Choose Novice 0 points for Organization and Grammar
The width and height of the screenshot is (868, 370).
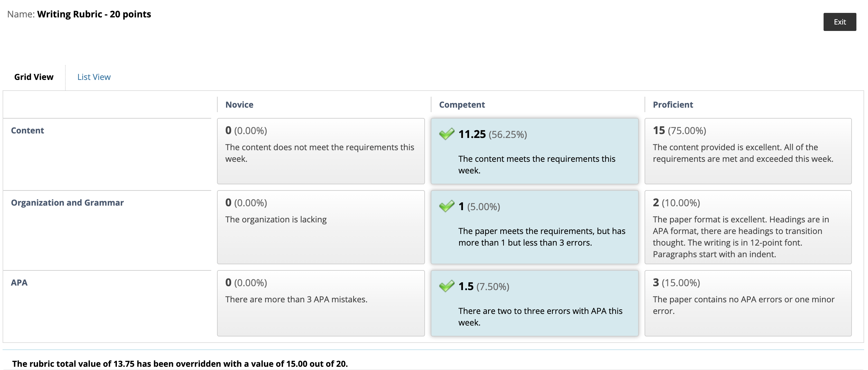click(x=321, y=227)
